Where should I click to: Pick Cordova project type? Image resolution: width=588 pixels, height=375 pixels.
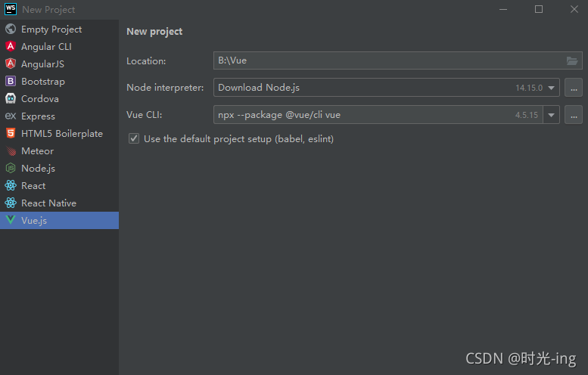click(59, 98)
